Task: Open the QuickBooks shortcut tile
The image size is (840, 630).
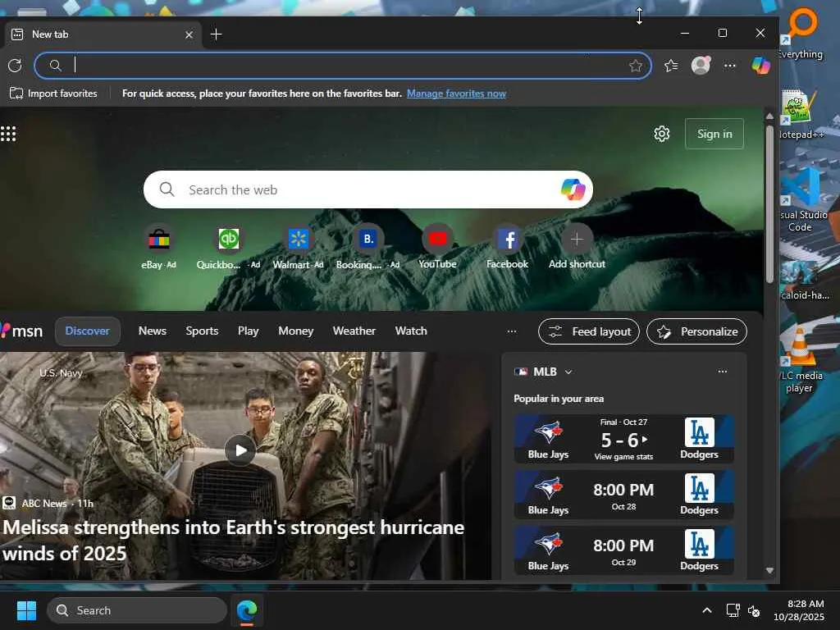Action: 228,246
